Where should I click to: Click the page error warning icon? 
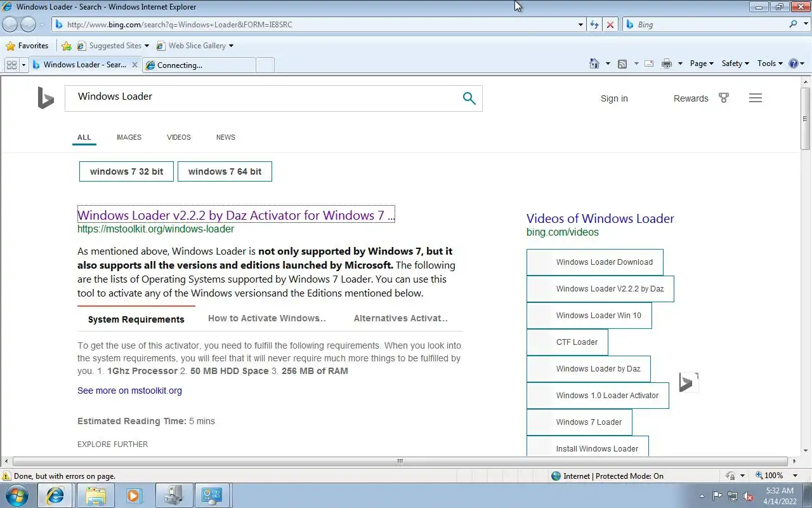click(6, 476)
